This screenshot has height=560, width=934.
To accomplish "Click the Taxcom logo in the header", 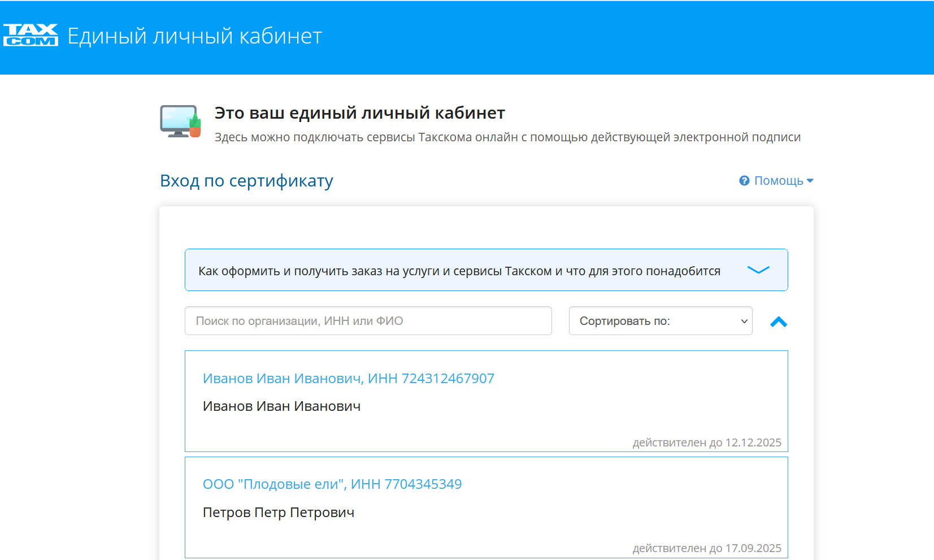I will click(x=31, y=35).
